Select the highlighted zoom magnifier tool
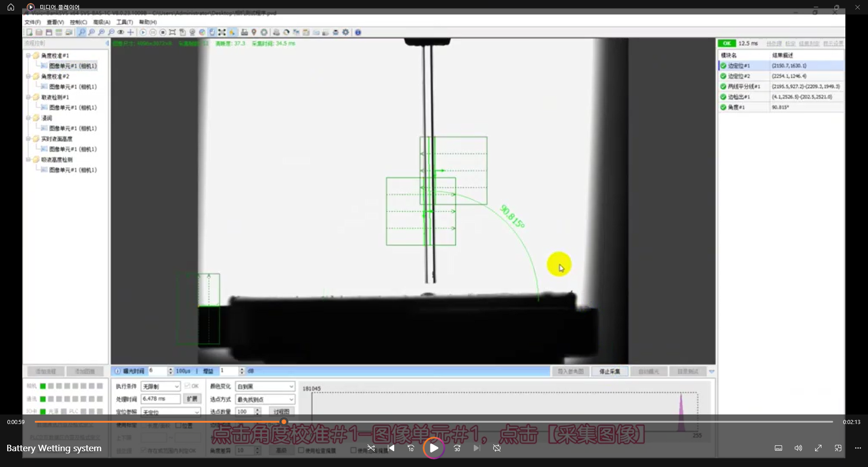Screen dimensions: 868x467 point(82,32)
